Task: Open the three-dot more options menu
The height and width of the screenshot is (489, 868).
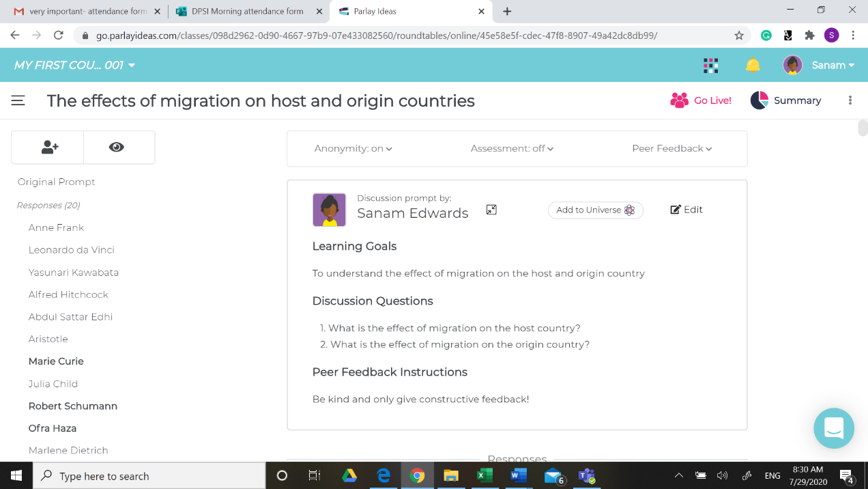Action: 850,100
